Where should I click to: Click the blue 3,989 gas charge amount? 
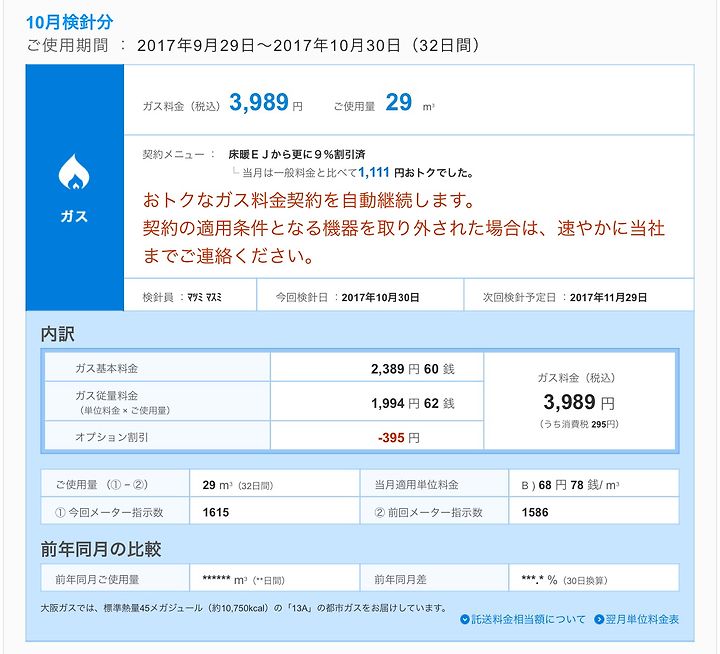(x=259, y=102)
